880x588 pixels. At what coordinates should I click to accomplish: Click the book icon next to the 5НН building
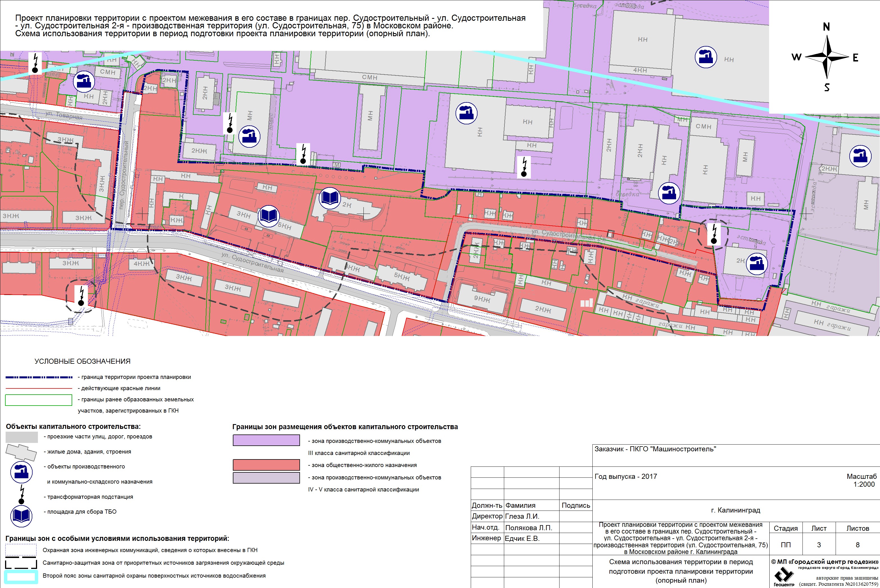(269, 216)
